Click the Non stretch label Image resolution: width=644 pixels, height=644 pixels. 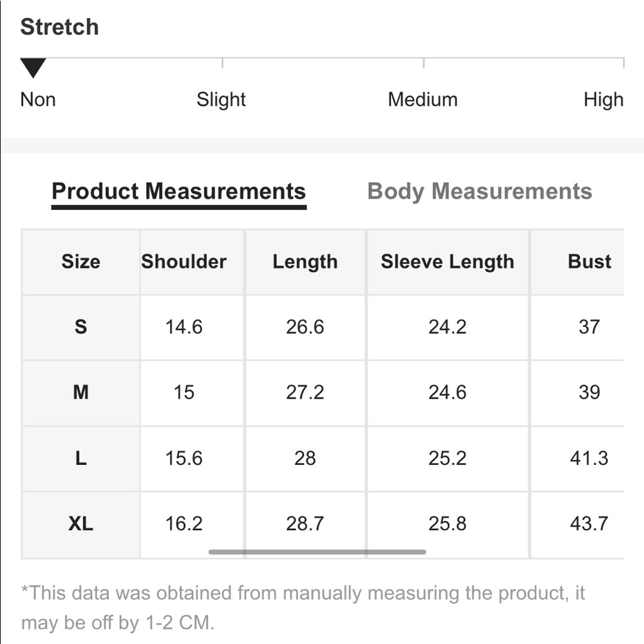click(x=38, y=99)
